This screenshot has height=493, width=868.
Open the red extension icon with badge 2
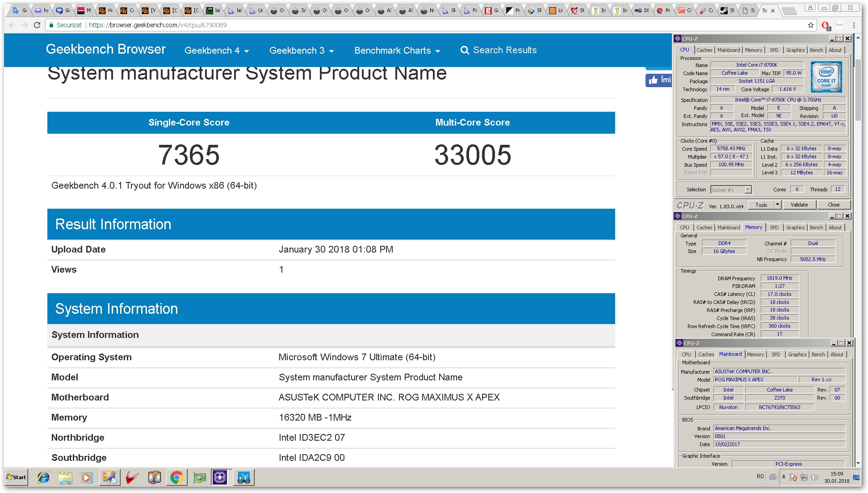[826, 25]
